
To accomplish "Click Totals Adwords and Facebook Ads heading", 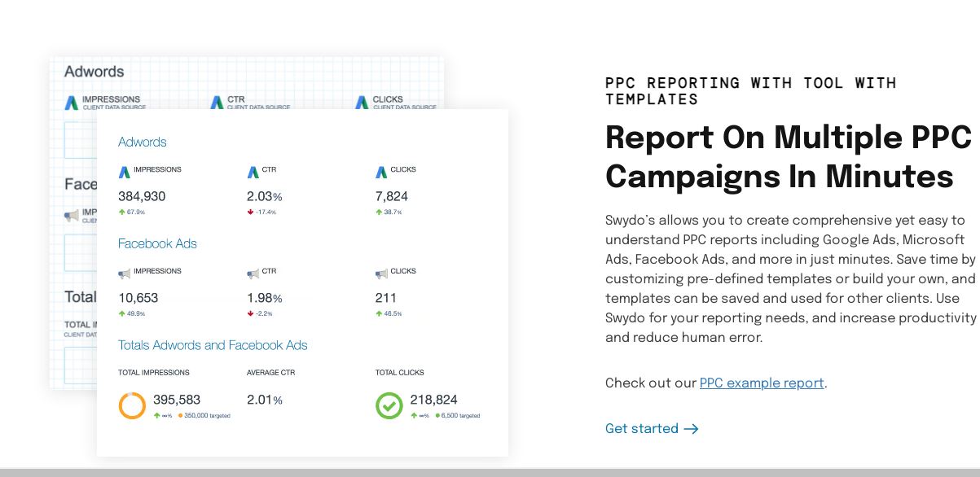I will point(213,345).
